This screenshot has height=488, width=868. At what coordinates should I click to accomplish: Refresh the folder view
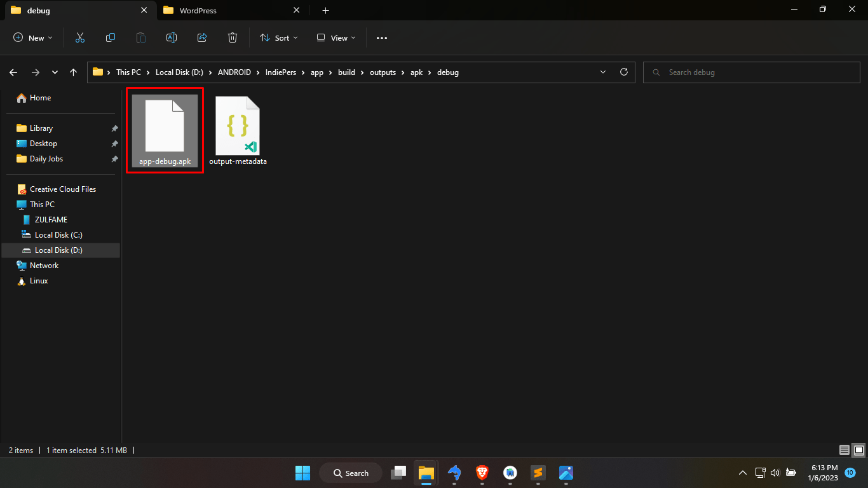click(623, 72)
